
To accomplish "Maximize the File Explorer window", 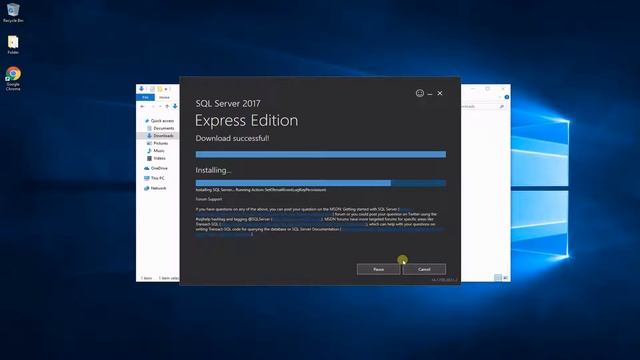I will 487,89.
